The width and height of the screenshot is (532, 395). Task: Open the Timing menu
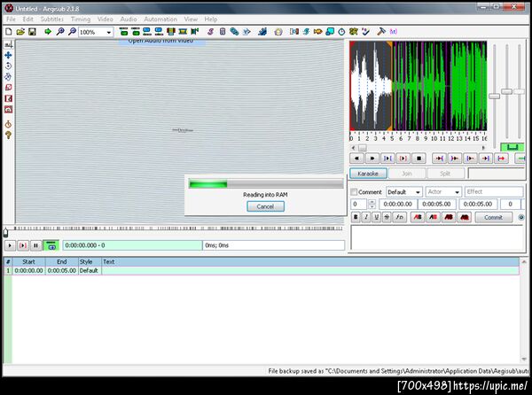pyautogui.click(x=81, y=19)
